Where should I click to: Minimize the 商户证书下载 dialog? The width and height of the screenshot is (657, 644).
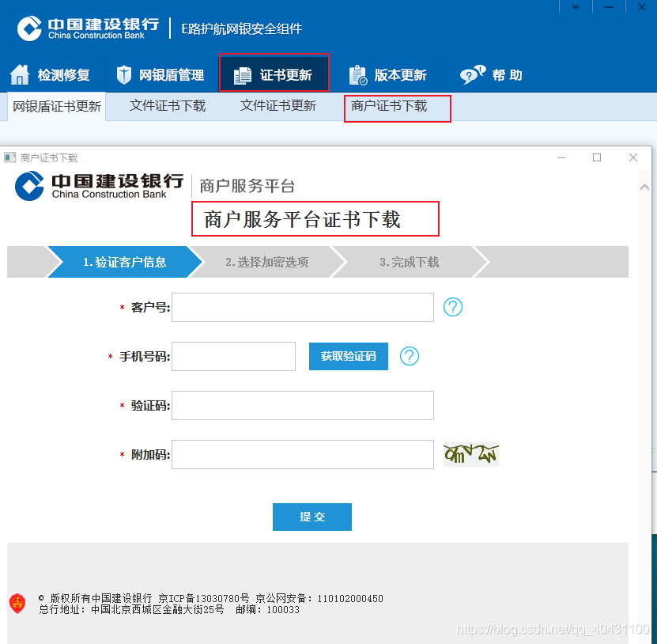(561, 157)
